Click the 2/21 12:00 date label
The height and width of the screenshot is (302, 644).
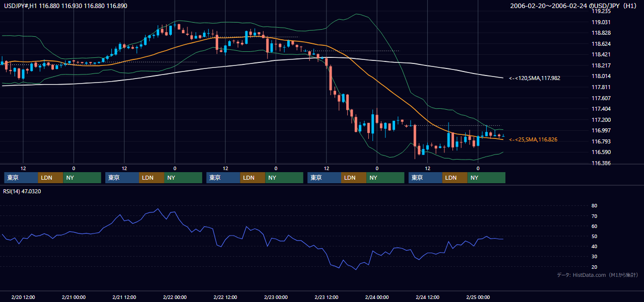point(124,297)
